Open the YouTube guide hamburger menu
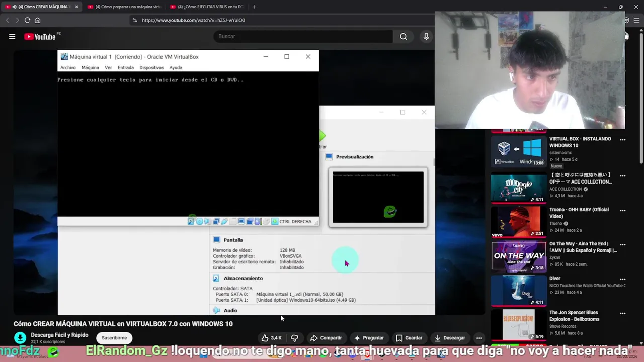This screenshot has width=644, height=362. pos(12,36)
